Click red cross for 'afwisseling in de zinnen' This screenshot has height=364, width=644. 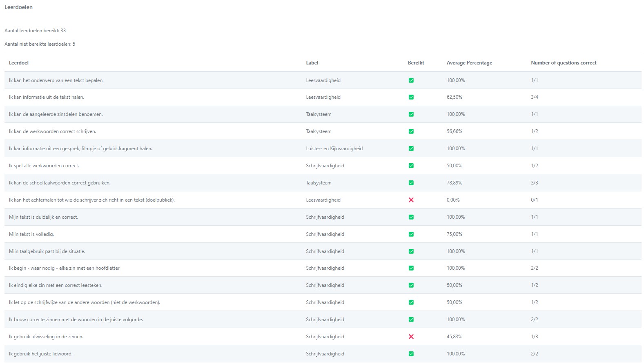pos(411,337)
